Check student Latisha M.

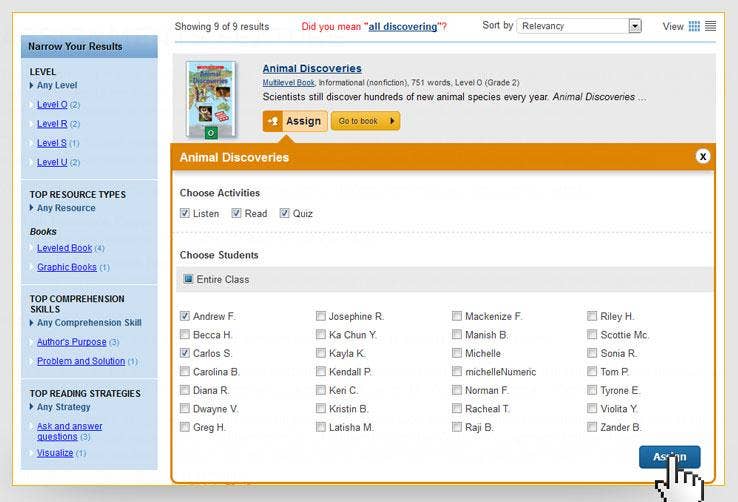click(321, 427)
